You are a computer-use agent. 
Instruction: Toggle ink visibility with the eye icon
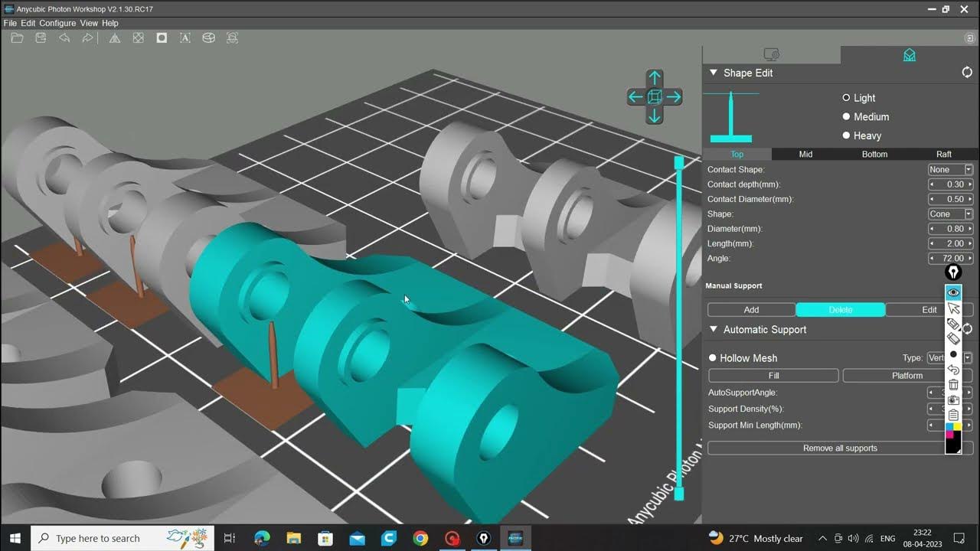pos(953,292)
